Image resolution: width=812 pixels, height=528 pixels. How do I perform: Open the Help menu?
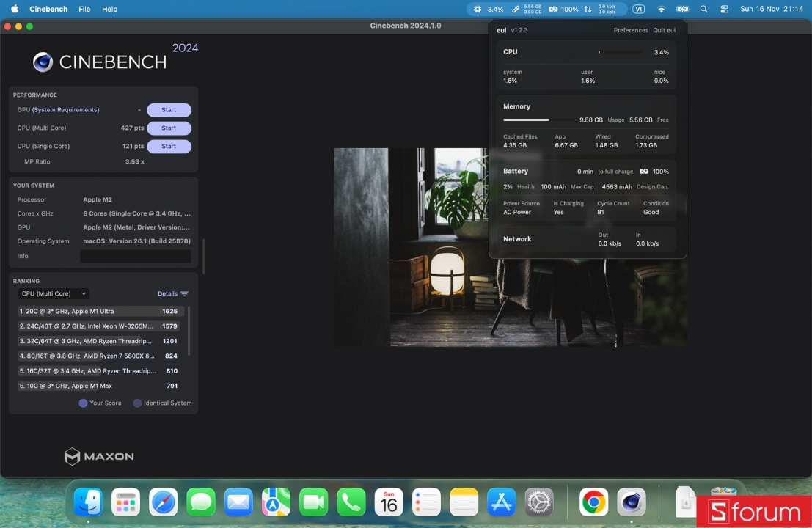click(109, 9)
